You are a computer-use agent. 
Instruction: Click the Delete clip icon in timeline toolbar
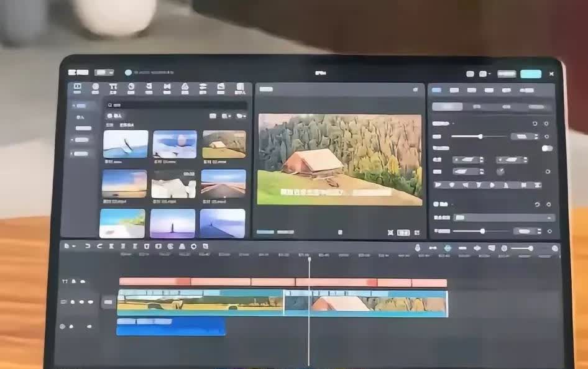147,246
